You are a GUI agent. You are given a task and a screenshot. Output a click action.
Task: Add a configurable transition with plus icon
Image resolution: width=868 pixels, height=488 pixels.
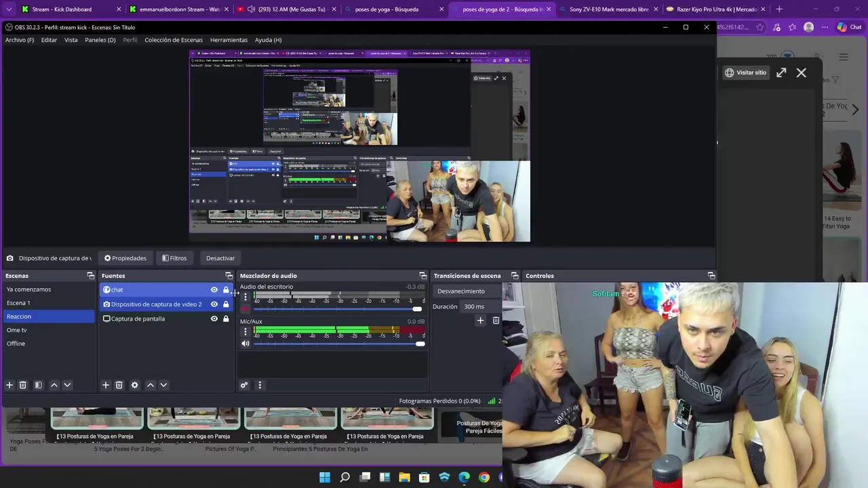480,320
